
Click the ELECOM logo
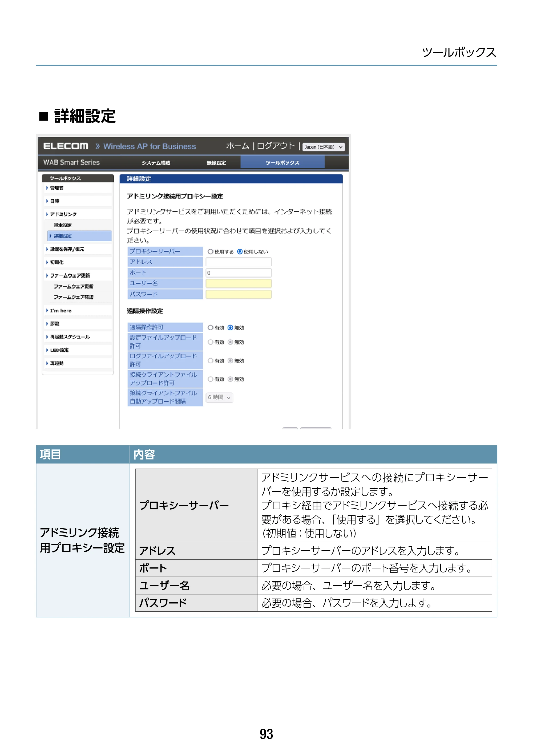click(66, 146)
